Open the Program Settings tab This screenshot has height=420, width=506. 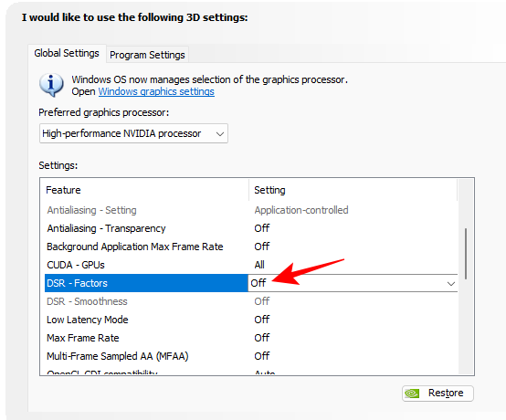tap(147, 55)
